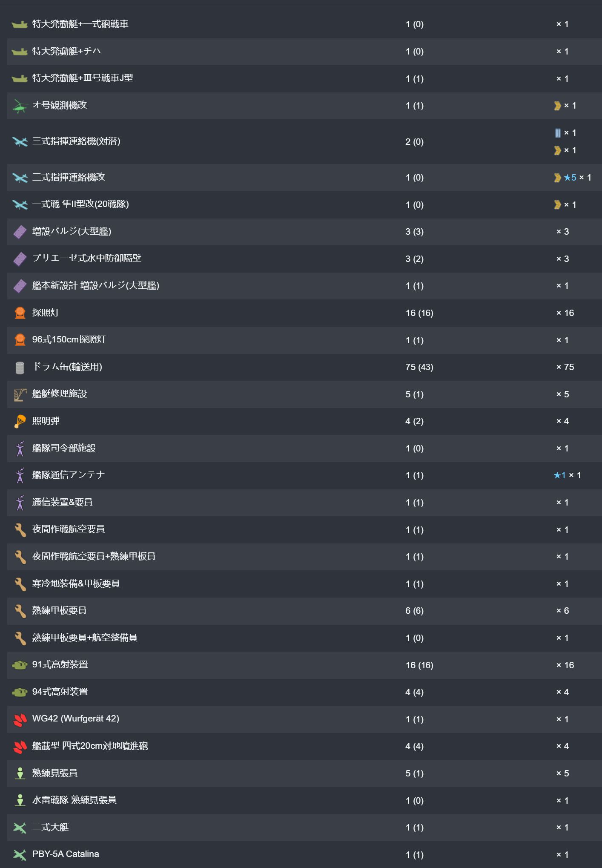602x868 pixels.
Task: Click the drum canister icon for ドラム缶(輸送用)
Action: 20,367
